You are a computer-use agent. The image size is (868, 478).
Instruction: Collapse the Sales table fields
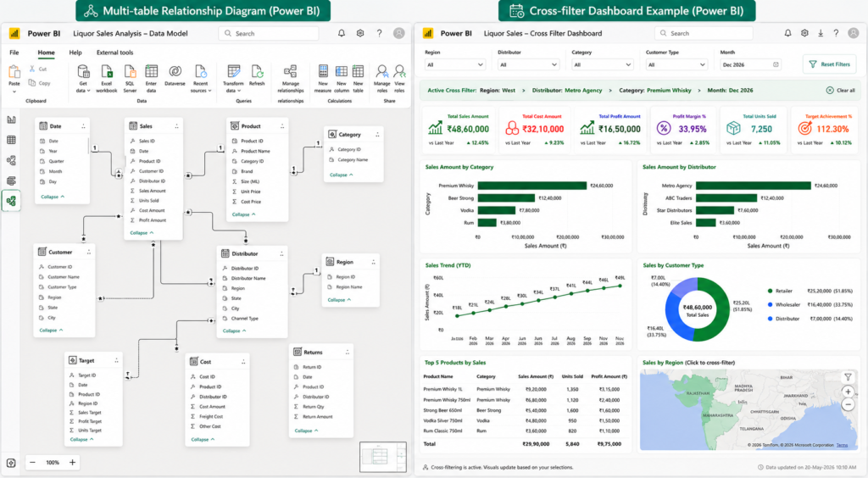pos(142,233)
